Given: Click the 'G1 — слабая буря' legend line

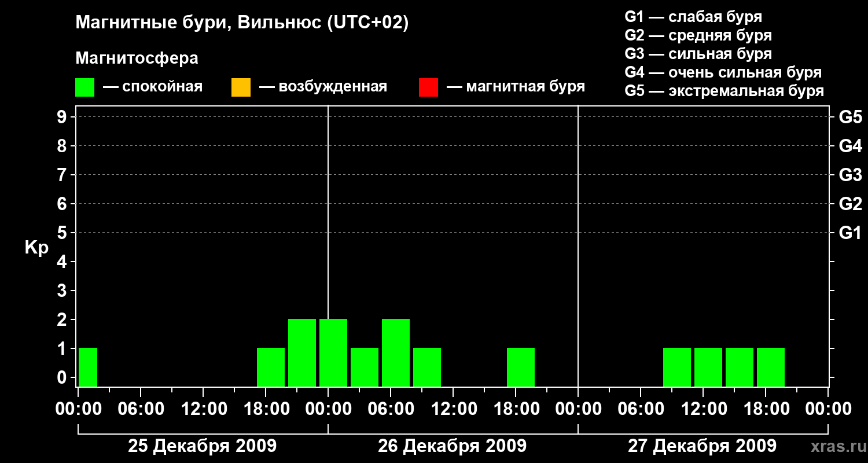Looking at the screenshot, I should click(x=693, y=17).
